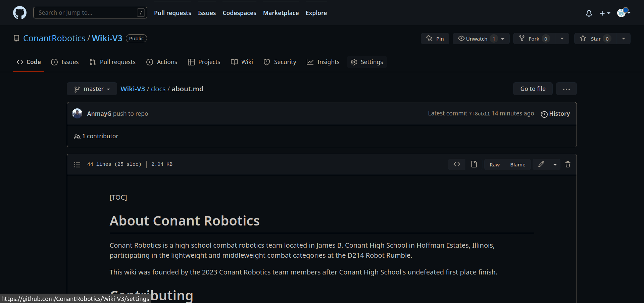Open the Actions tab
The width and height of the screenshot is (644, 303).
(x=162, y=62)
